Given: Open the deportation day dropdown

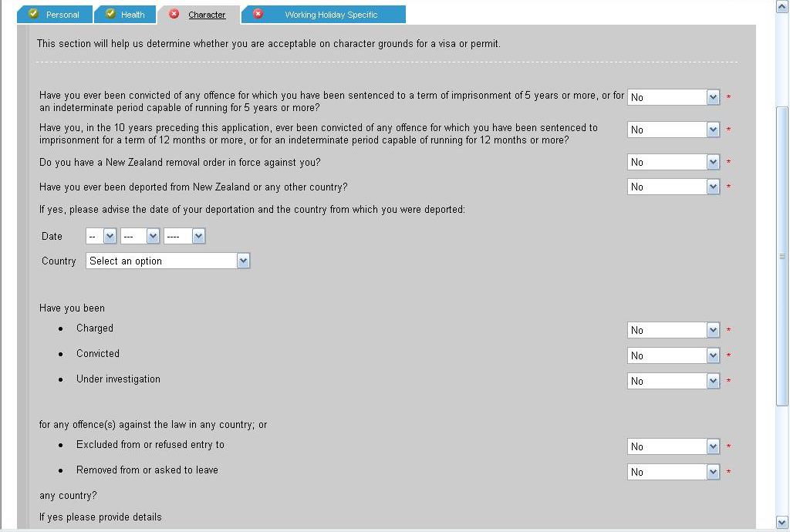Looking at the screenshot, I should click(101, 236).
